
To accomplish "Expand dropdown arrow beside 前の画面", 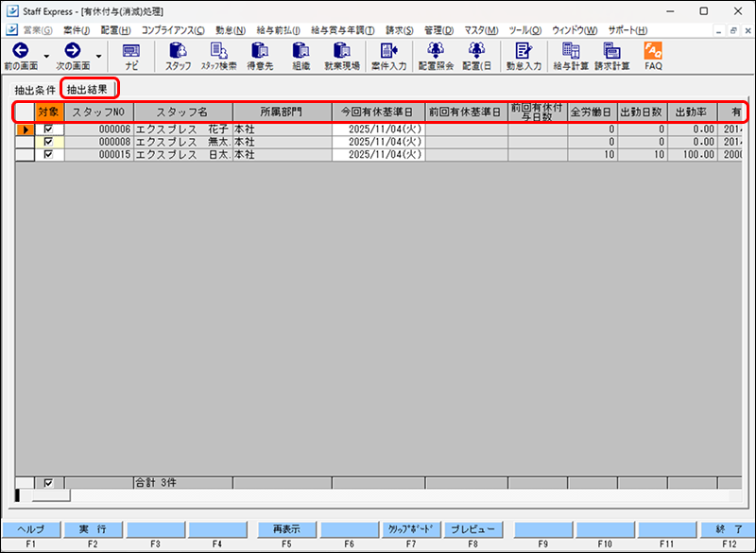I will [x=46, y=56].
